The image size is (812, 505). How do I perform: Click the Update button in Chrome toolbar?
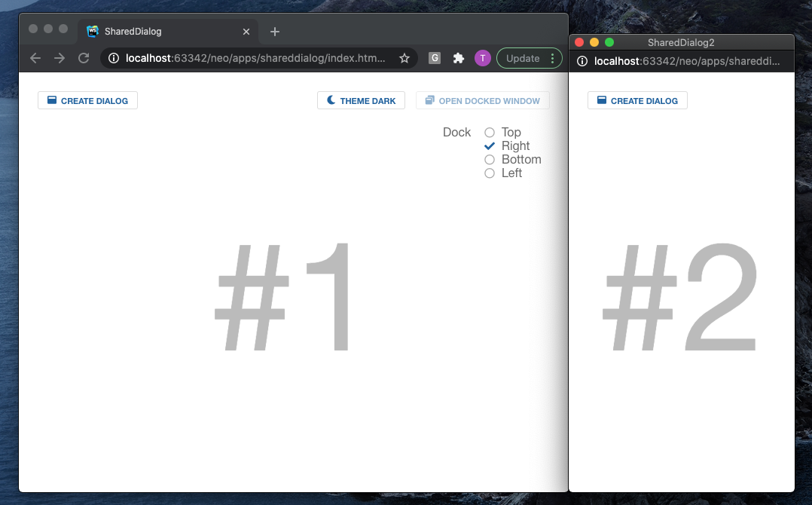(523, 58)
